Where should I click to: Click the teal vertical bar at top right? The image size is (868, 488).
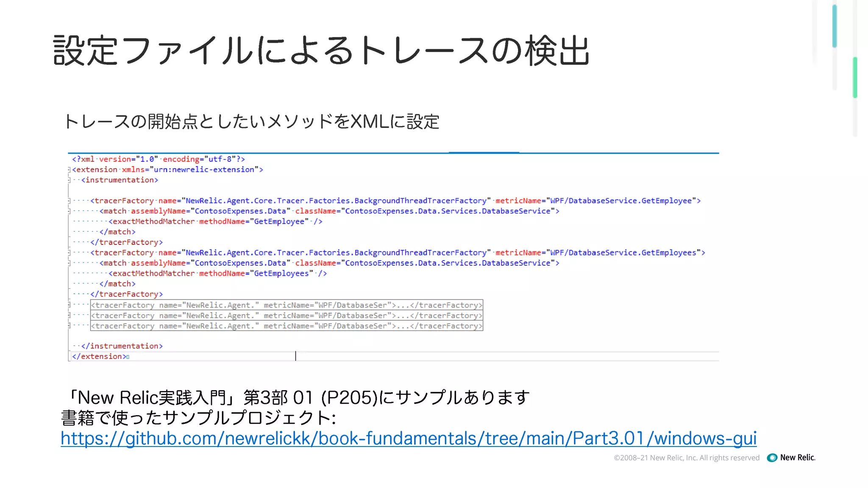(x=834, y=25)
